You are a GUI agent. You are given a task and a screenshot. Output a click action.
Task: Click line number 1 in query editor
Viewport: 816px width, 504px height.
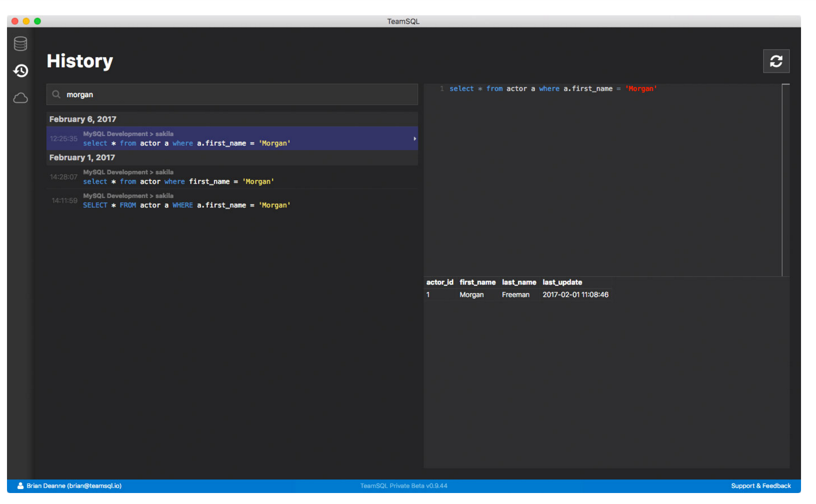(442, 89)
